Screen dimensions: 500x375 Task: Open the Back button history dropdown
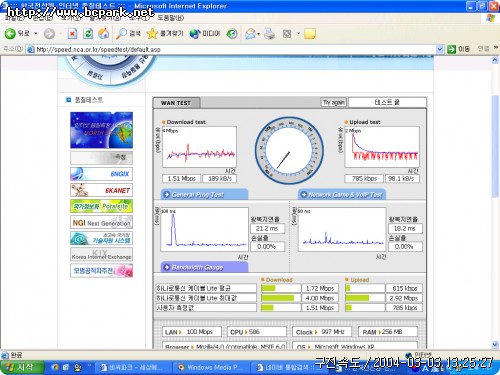pyautogui.click(x=36, y=33)
